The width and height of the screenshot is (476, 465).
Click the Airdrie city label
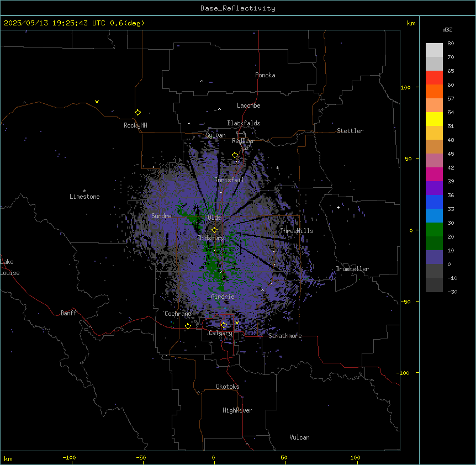(x=223, y=297)
